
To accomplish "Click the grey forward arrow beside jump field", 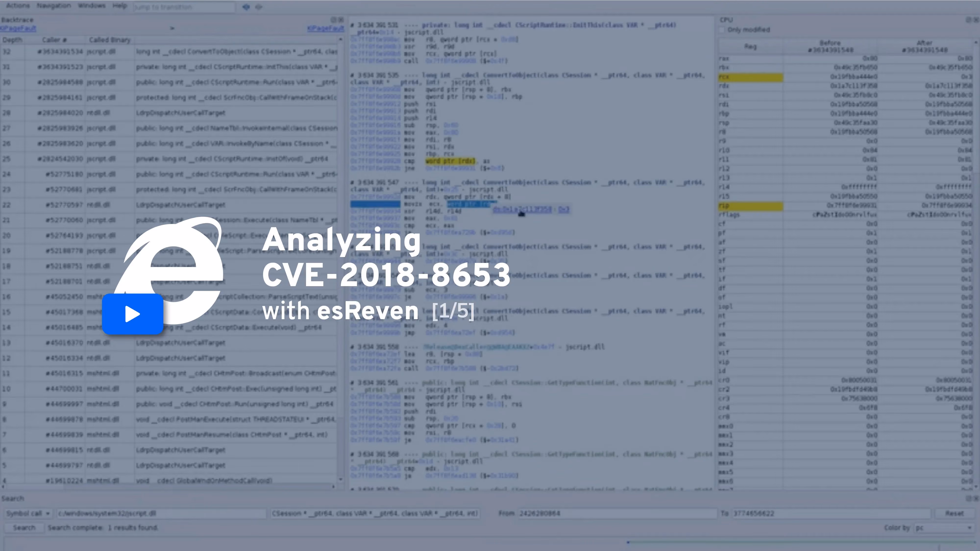I will tap(259, 7).
